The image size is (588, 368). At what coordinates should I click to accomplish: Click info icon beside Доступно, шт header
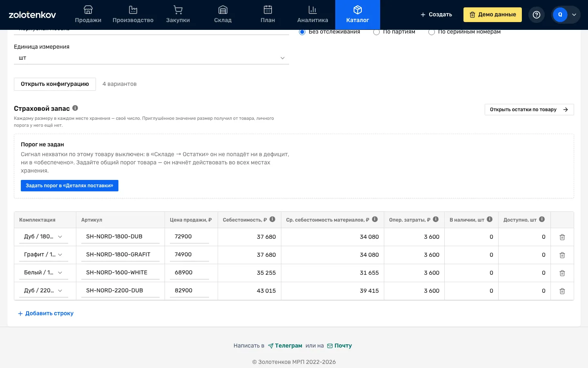pos(542,219)
